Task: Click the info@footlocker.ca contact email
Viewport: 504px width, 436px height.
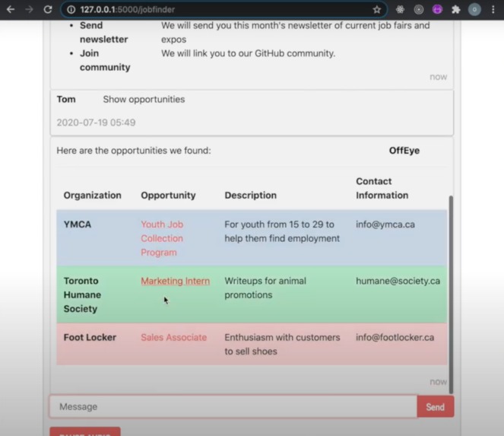Action: 395,337
